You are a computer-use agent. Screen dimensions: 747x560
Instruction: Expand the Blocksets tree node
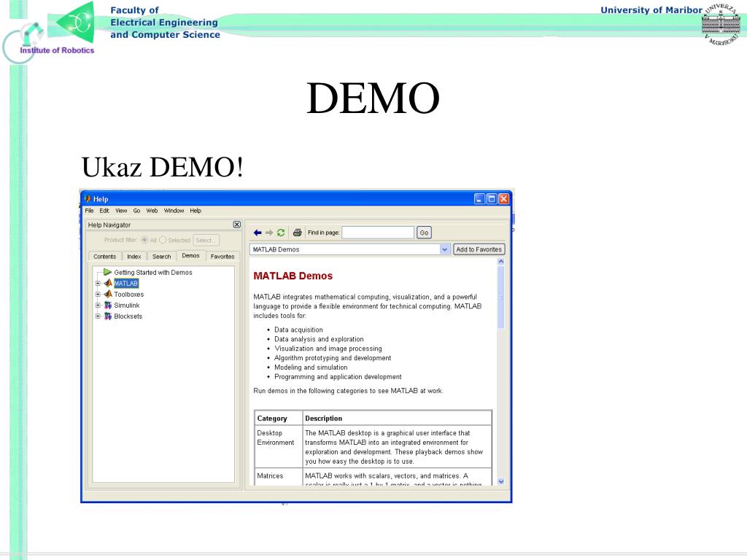pos(98,316)
